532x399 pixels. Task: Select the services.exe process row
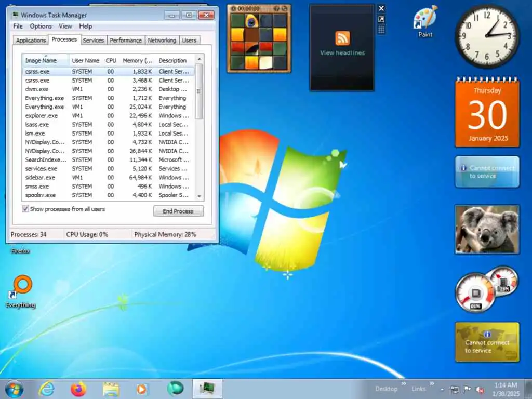109,169
